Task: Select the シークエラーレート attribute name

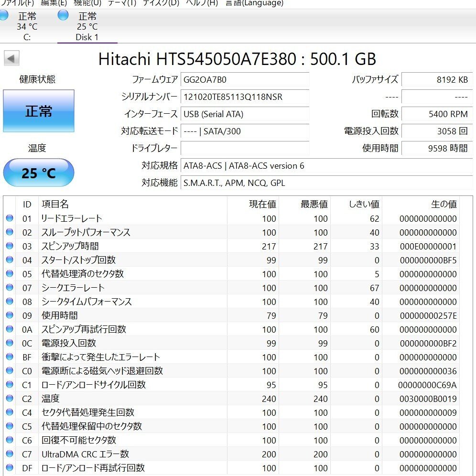Action: coord(73,288)
